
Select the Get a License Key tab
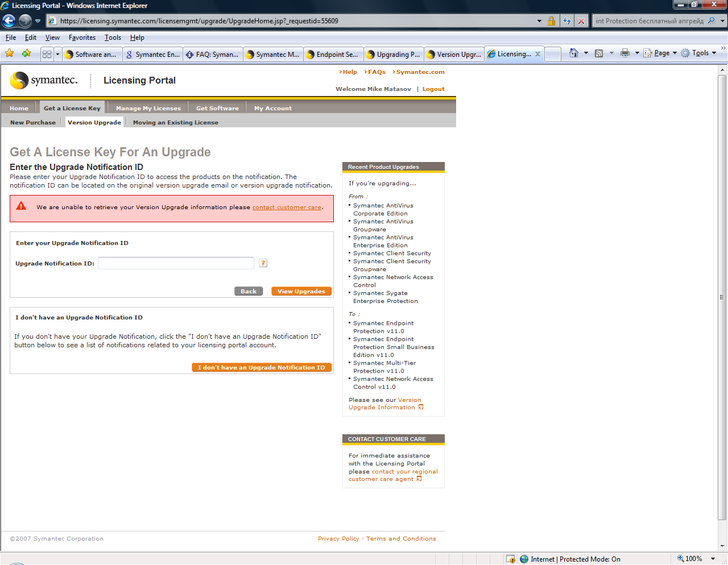[x=72, y=108]
